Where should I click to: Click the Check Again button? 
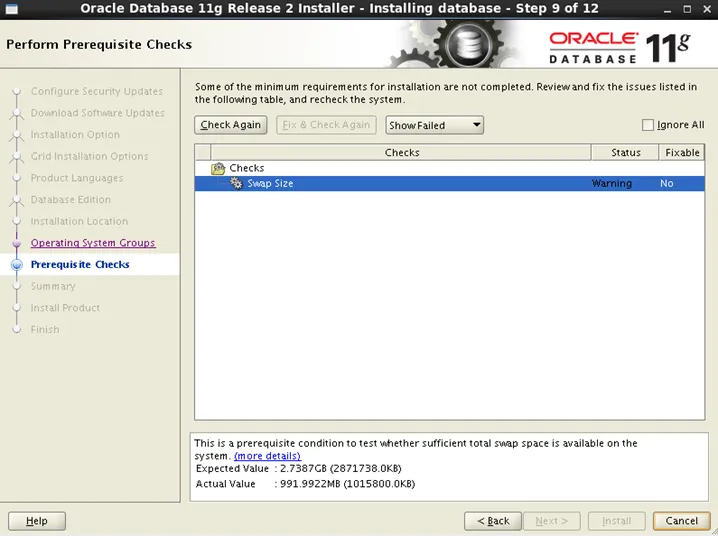[230, 125]
